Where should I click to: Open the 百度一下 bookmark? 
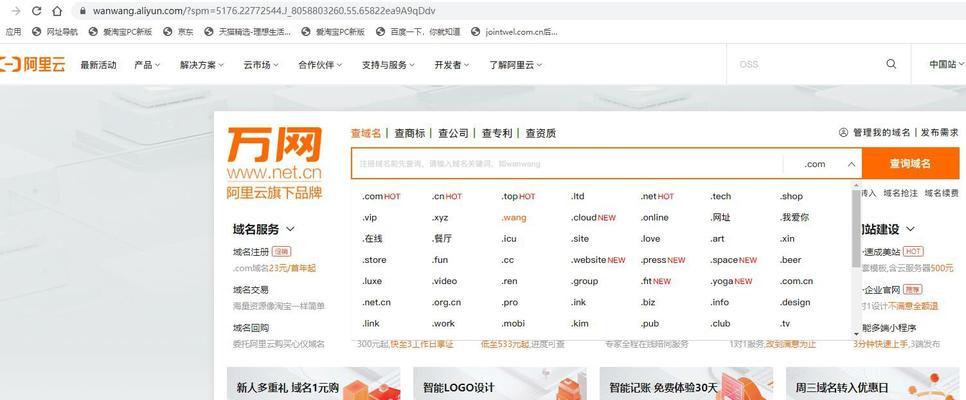(417, 32)
